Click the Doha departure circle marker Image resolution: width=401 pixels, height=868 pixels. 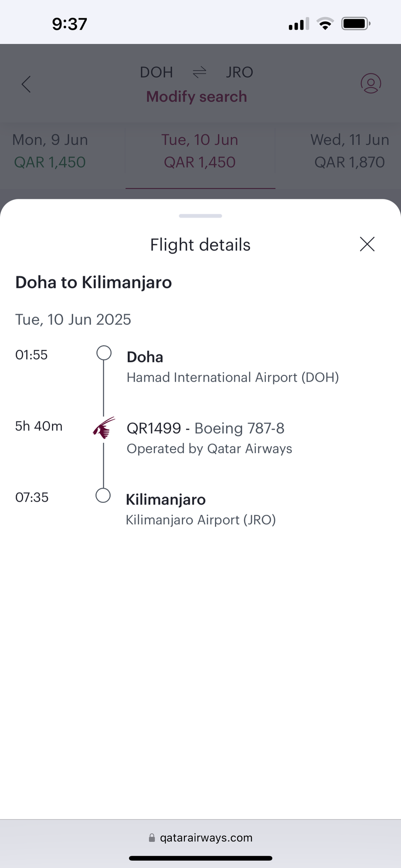pos(104,353)
